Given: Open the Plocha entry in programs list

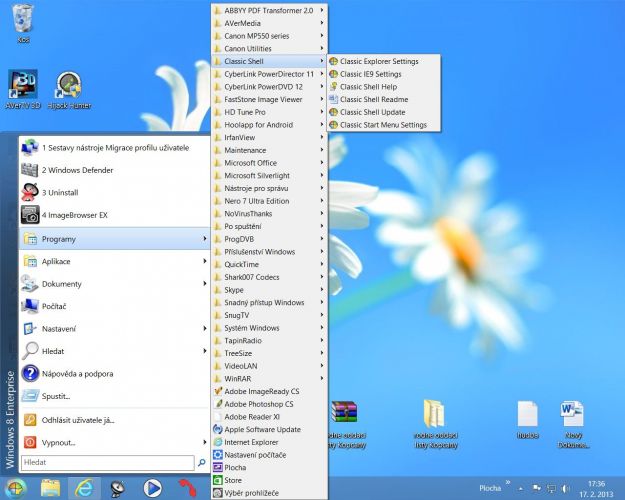Looking at the screenshot, I should point(269,468).
